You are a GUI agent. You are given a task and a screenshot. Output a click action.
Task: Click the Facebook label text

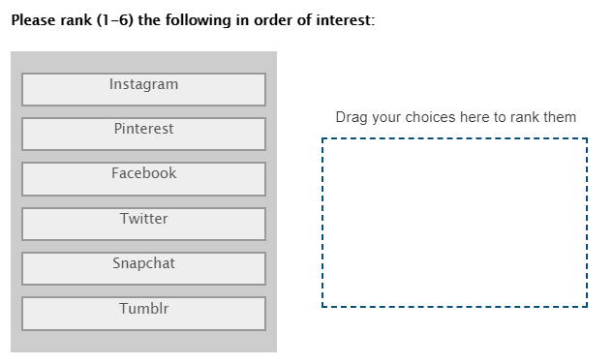point(143,173)
